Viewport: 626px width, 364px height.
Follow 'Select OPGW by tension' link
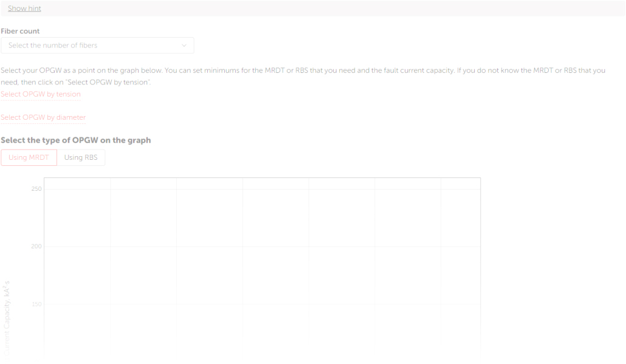(41, 94)
